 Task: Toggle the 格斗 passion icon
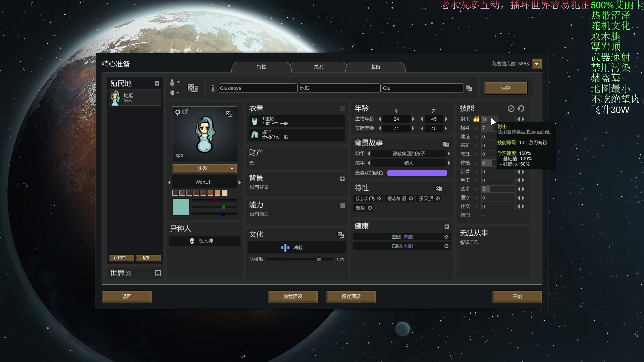coord(476,128)
